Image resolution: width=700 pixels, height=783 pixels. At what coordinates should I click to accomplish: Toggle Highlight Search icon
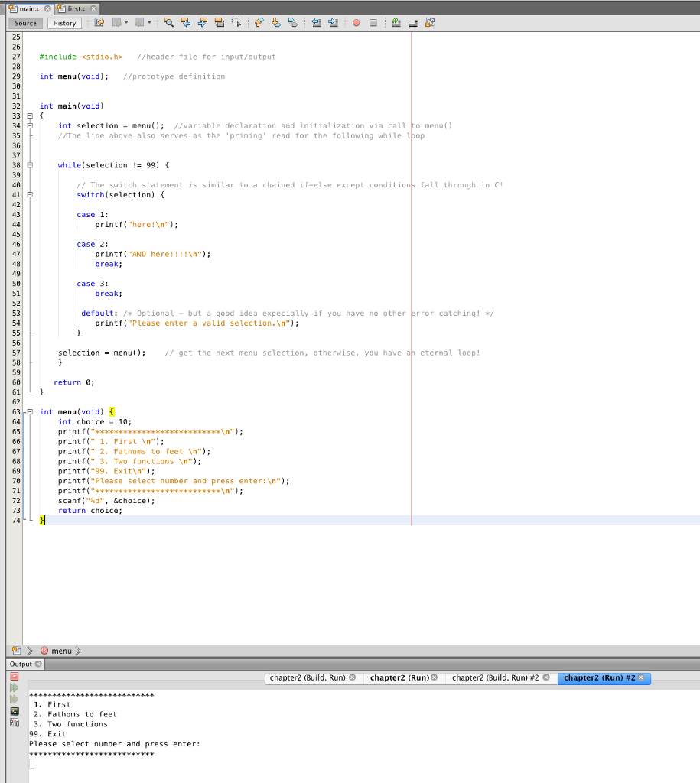pos(220,22)
